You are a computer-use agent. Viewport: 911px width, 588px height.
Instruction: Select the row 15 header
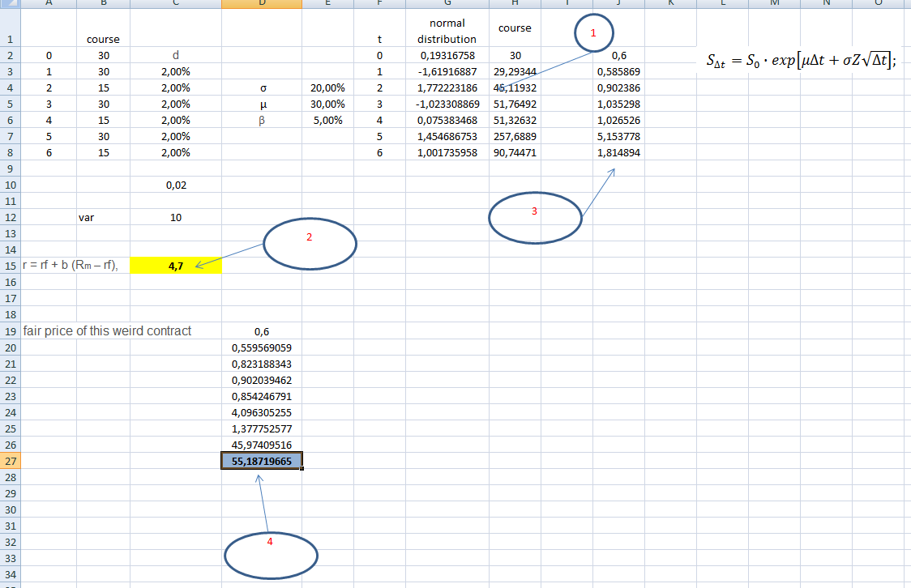pyautogui.click(x=11, y=266)
